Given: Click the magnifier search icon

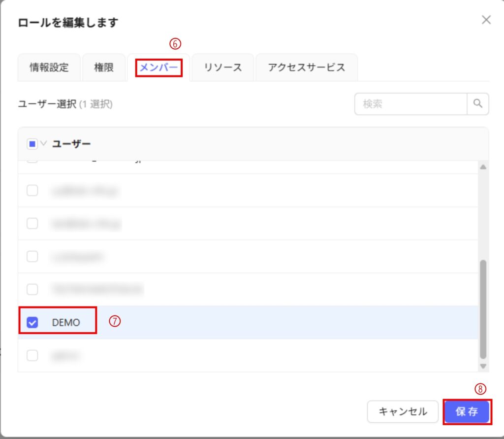Looking at the screenshot, I should coord(477,104).
